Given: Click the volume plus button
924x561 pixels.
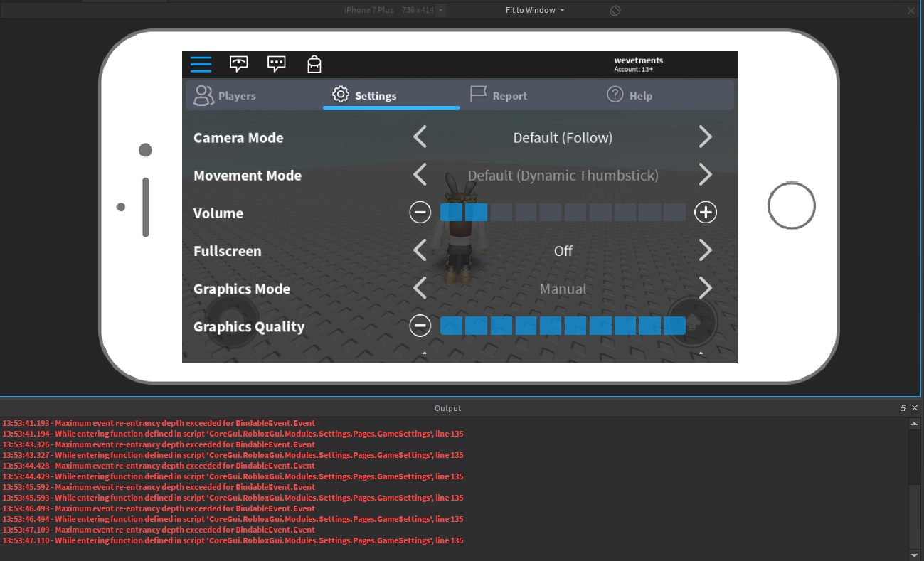Looking at the screenshot, I should [x=706, y=213].
